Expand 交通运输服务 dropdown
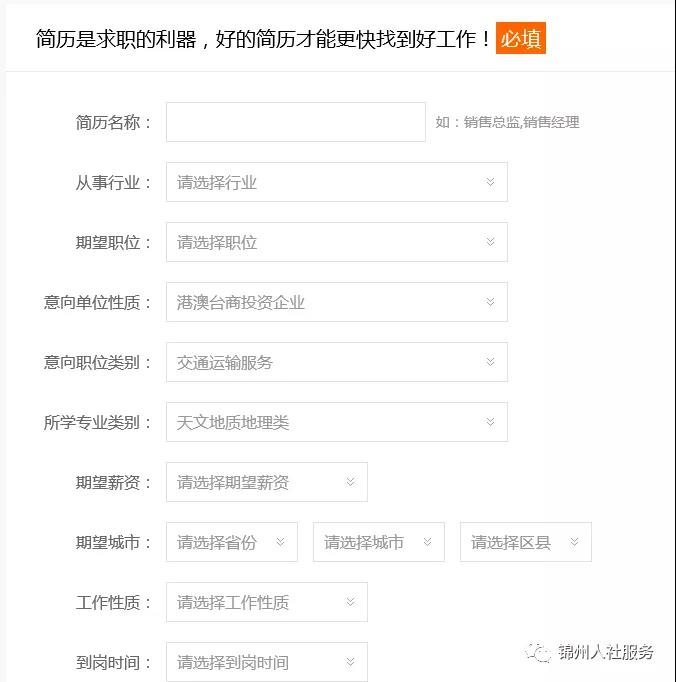The height and width of the screenshot is (682, 676). click(337, 362)
